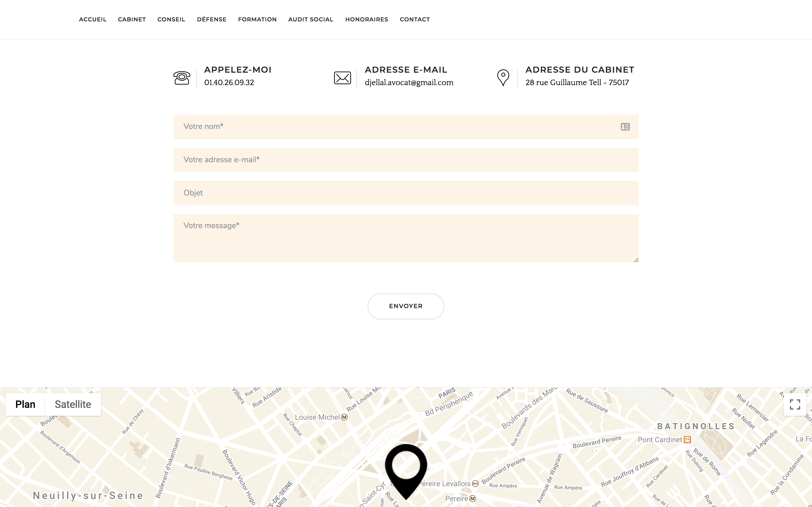
Task: Click the telephone icon beside Appelez-moi
Action: tap(182, 78)
